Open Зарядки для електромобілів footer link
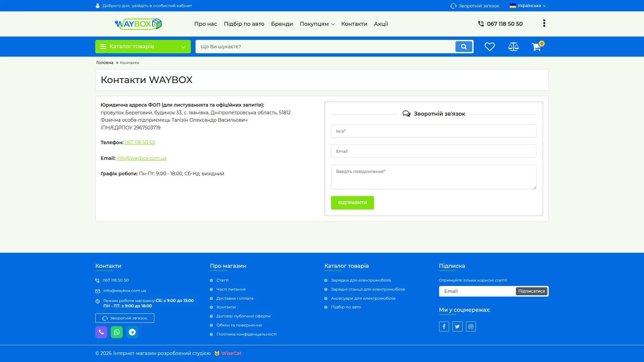The width and height of the screenshot is (644, 362). tap(361, 280)
